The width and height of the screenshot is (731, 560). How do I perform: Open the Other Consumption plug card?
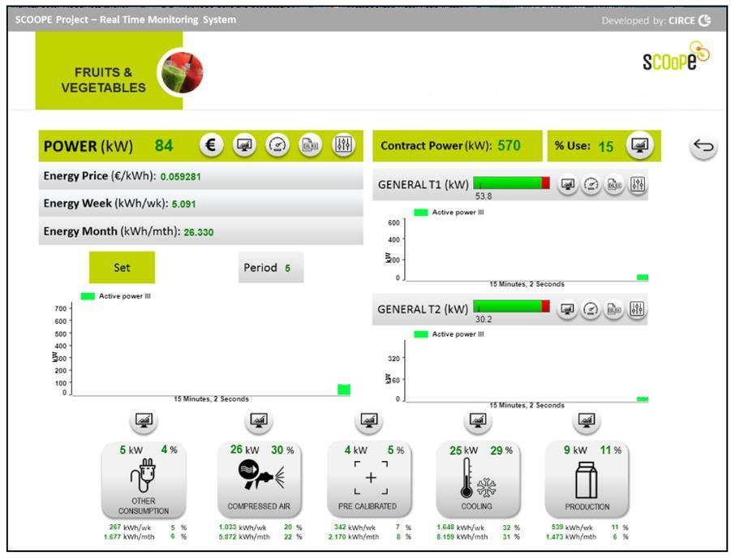[x=144, y=480]
